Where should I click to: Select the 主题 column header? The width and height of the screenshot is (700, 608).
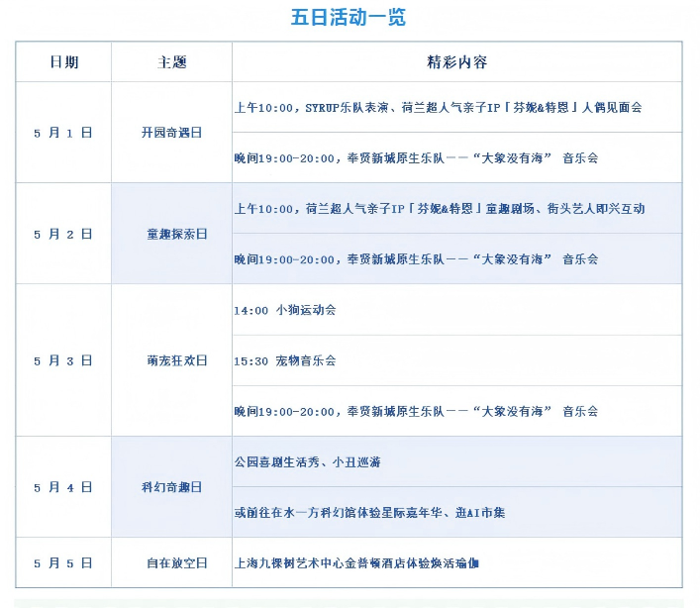(x=172, y=62)
